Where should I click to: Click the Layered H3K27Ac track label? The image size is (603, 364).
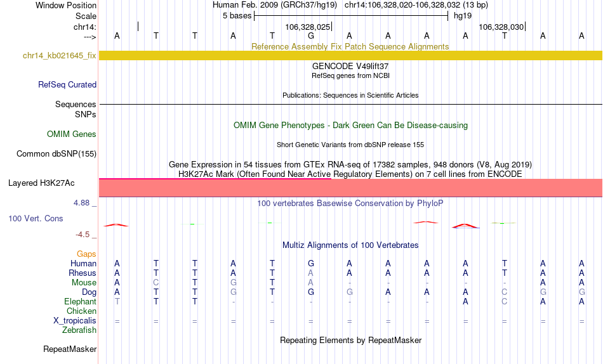pos(41,183)
